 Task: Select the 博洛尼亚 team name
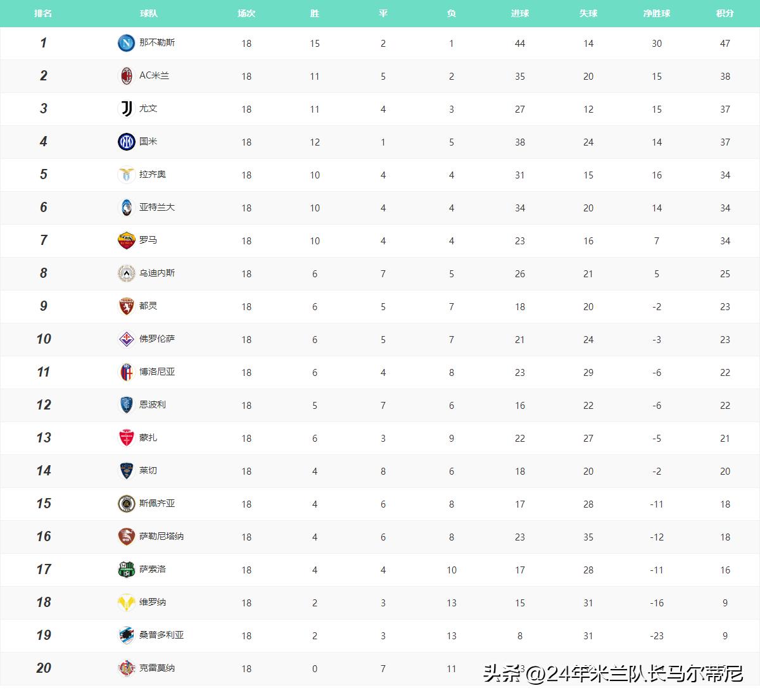(x=157, y=372)
